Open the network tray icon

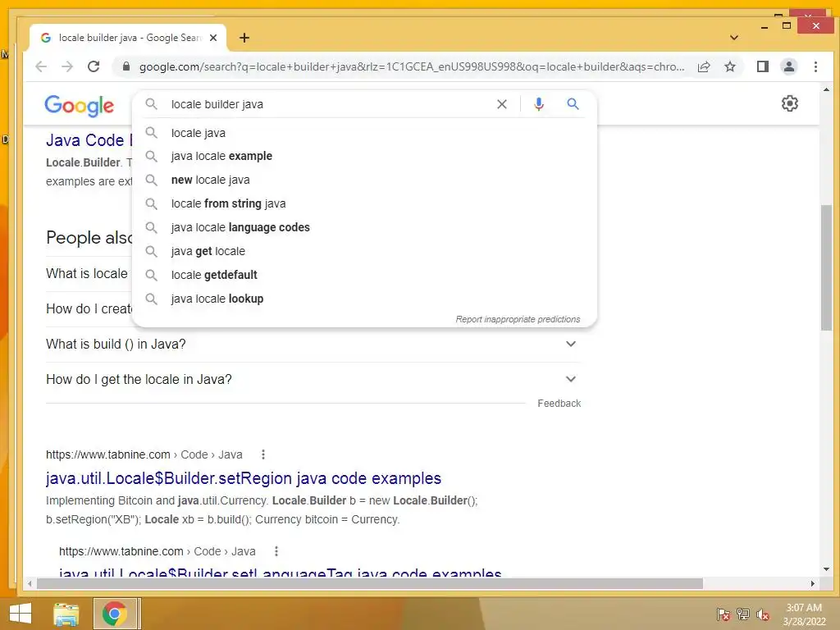pyautogui.click(x=743, y=614)
